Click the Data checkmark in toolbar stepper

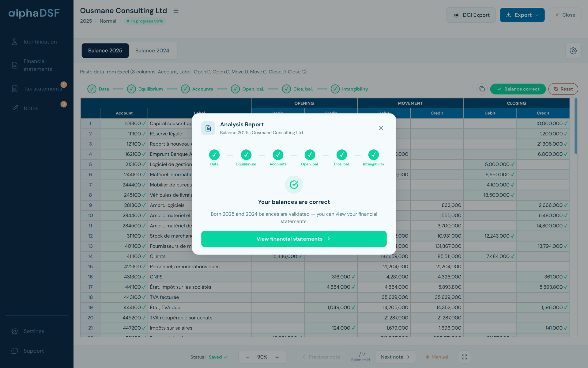click(92, 89)
